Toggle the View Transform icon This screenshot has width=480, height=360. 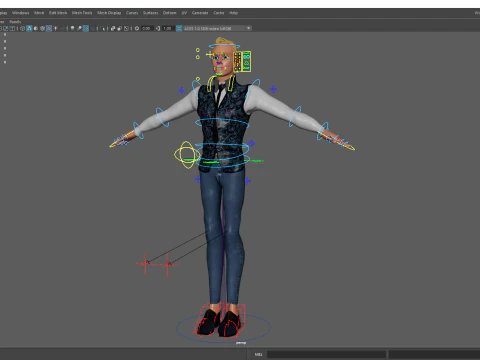(179, 28)
